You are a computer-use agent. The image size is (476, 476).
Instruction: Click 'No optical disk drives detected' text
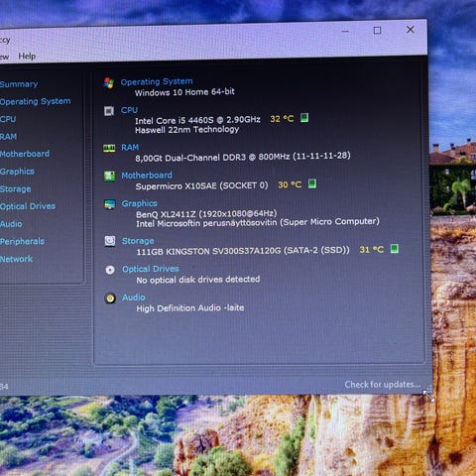pyautogui.click(x=198, y=280)
